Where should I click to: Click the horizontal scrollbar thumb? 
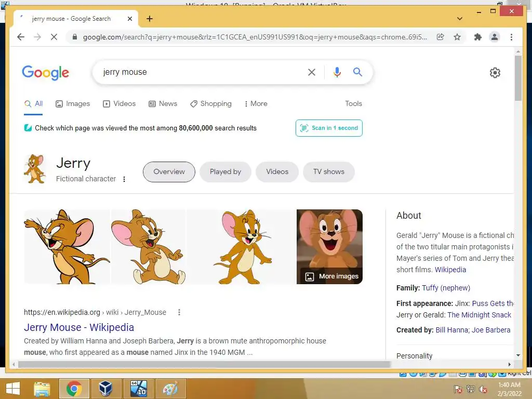(204, 364)
